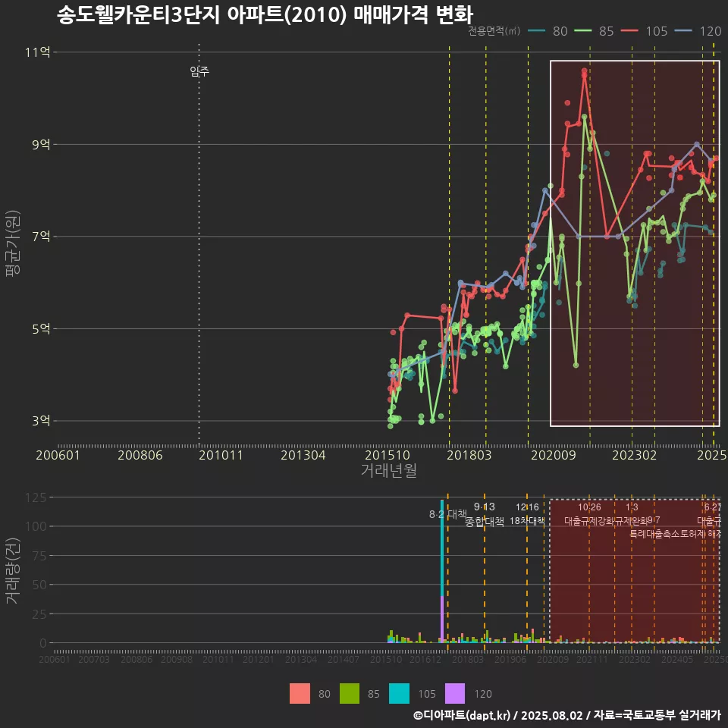Click '202009' on the price chart x-axis

554,455
